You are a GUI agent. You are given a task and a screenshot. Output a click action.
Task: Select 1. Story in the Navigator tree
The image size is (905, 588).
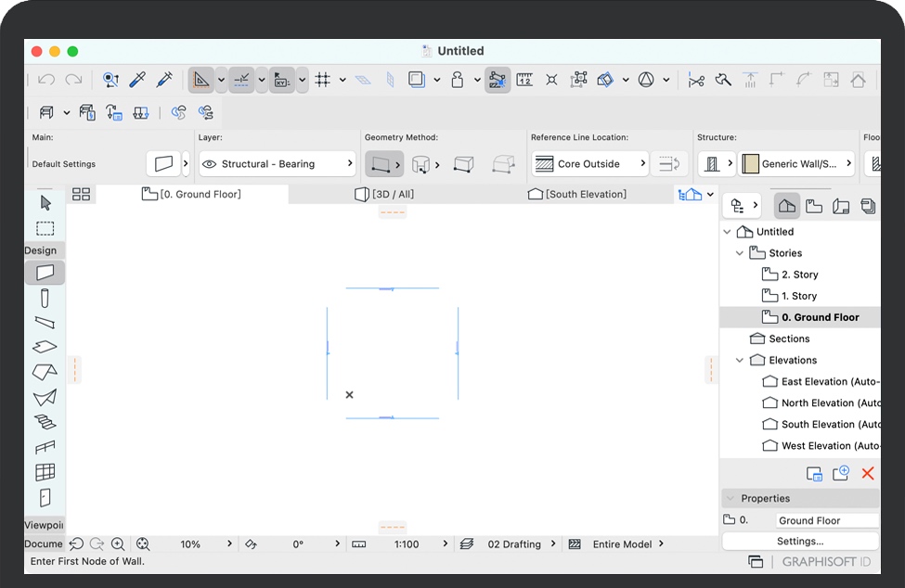point(800,295)
